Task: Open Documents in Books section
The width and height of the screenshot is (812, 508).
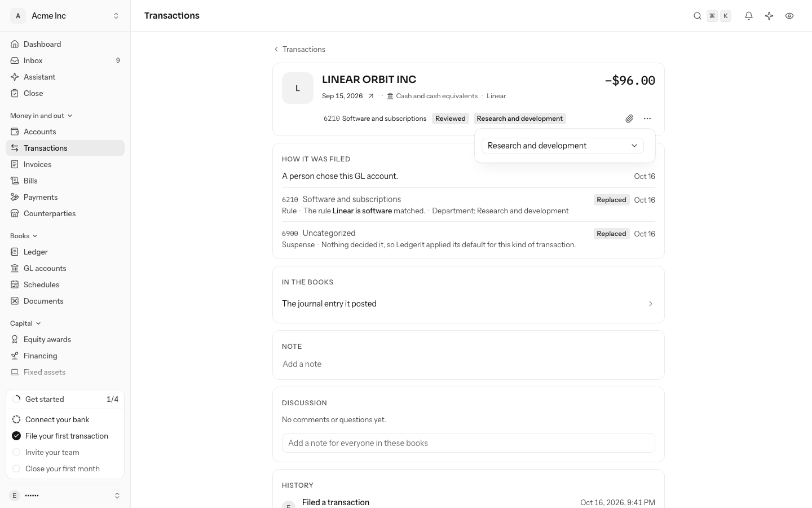Action: pos(65,301)
